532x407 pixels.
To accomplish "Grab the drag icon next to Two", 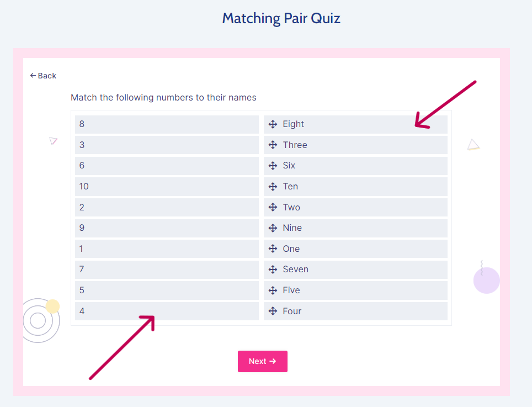I will (273, 207).
